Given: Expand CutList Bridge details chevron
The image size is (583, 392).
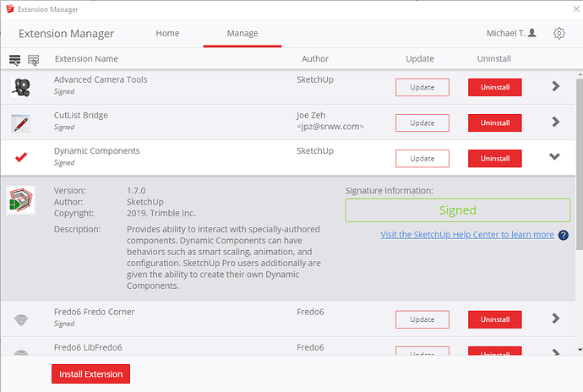Looking at the screenshot, I should 555,122.
